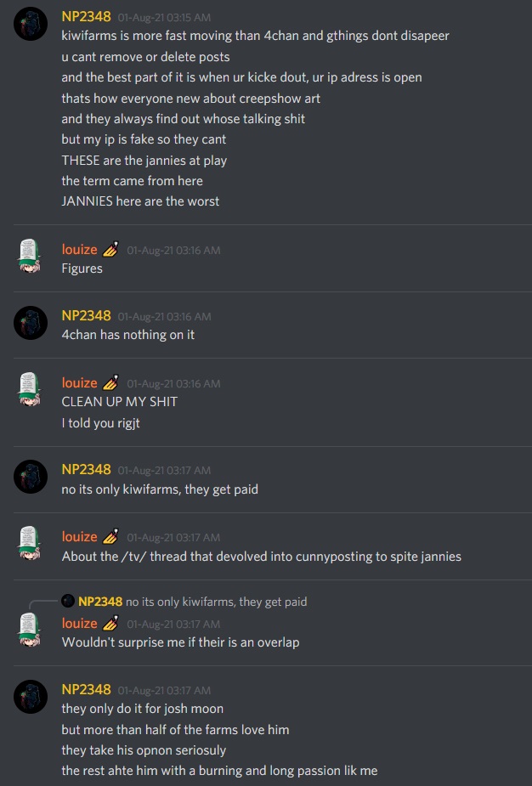This screenshot has width=532, height=786.
Task: Click NP2348's avatar beside 'they only do it for josh moon'
Action: click(x=31, y=697)
